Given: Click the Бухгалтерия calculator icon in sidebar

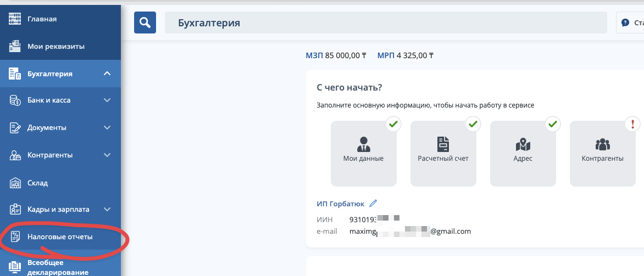Looking at the screenshot, I should coord(15,74).
